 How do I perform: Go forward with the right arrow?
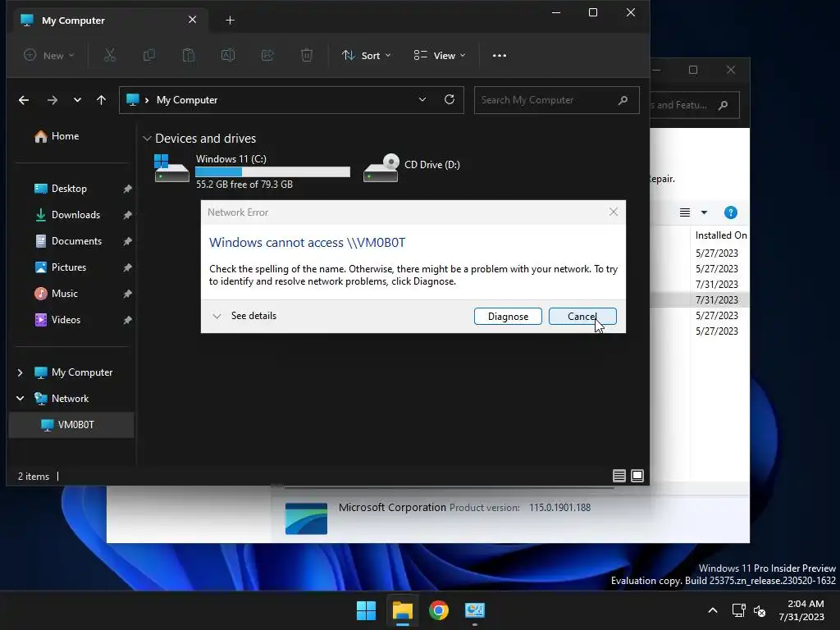tap(52, 100)
